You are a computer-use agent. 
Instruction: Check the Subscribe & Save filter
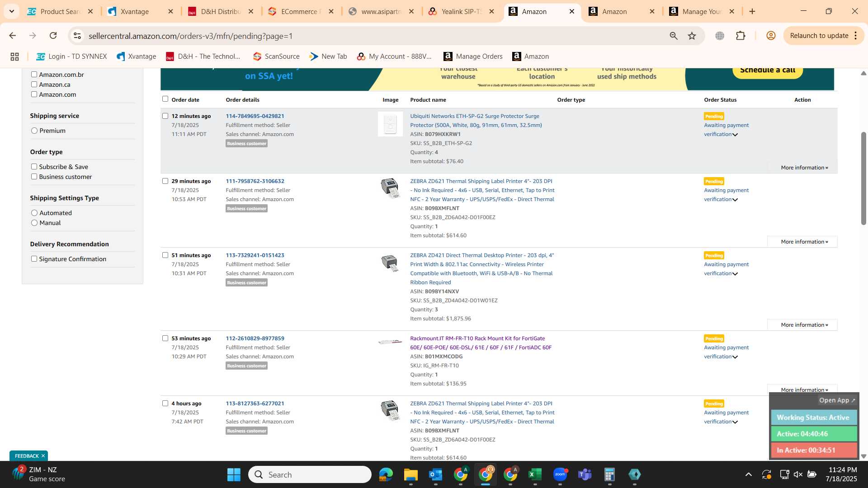(x=34, y=167)
